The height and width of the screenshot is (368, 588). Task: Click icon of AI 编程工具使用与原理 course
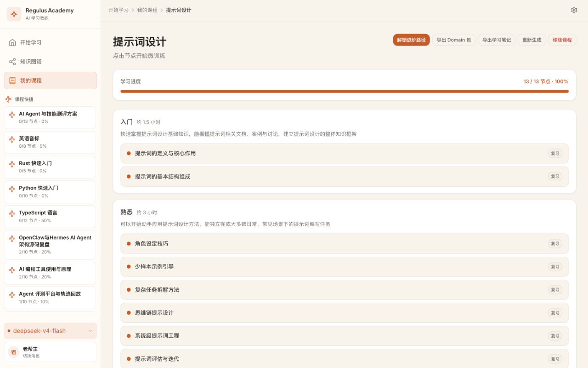click(12, 270)
